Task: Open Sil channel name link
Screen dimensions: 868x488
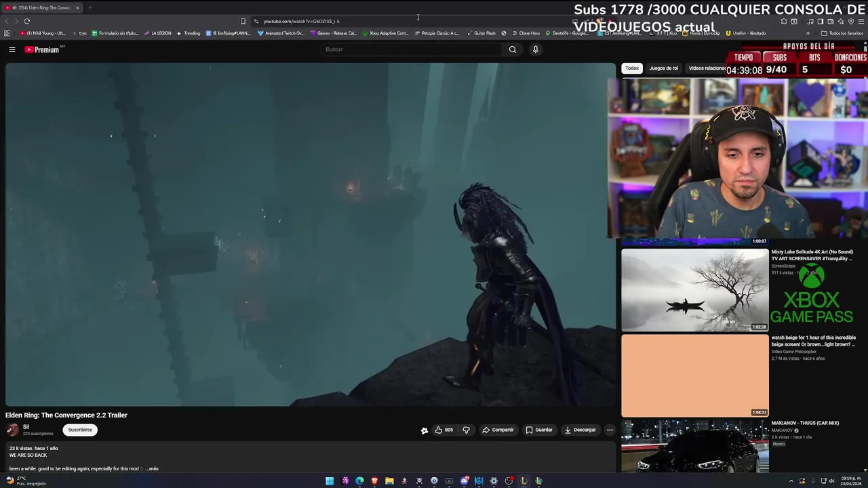Action: (26, 427)
